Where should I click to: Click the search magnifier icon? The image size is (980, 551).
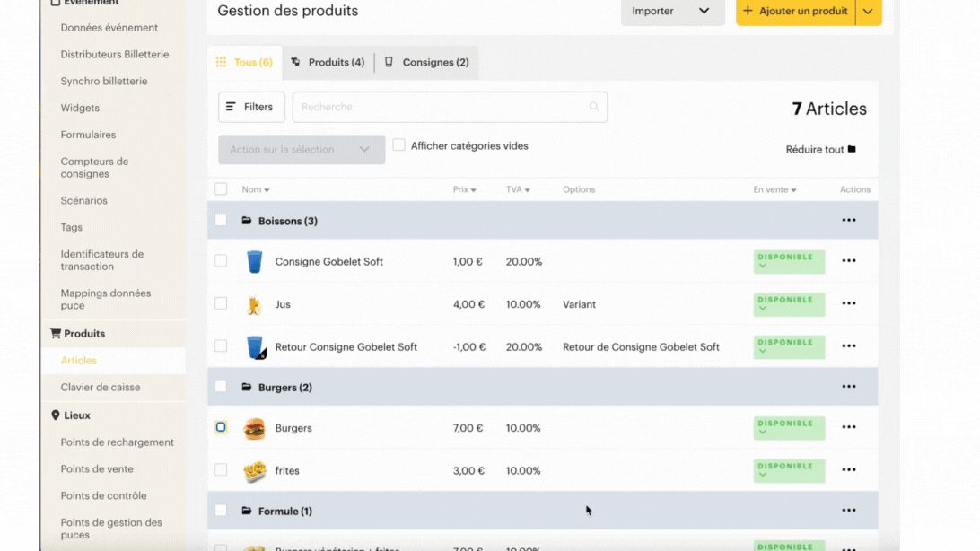coord(594,107)
